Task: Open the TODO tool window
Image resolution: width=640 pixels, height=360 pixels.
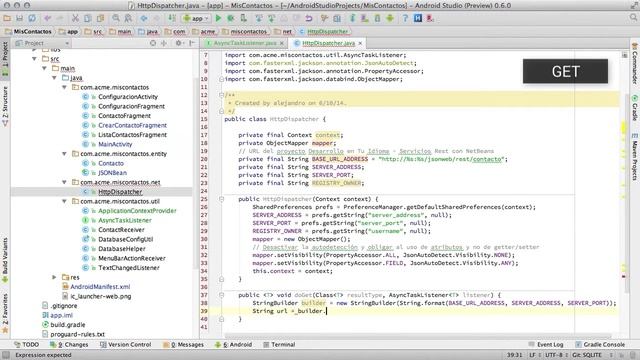Action: (x=27, y=344)
